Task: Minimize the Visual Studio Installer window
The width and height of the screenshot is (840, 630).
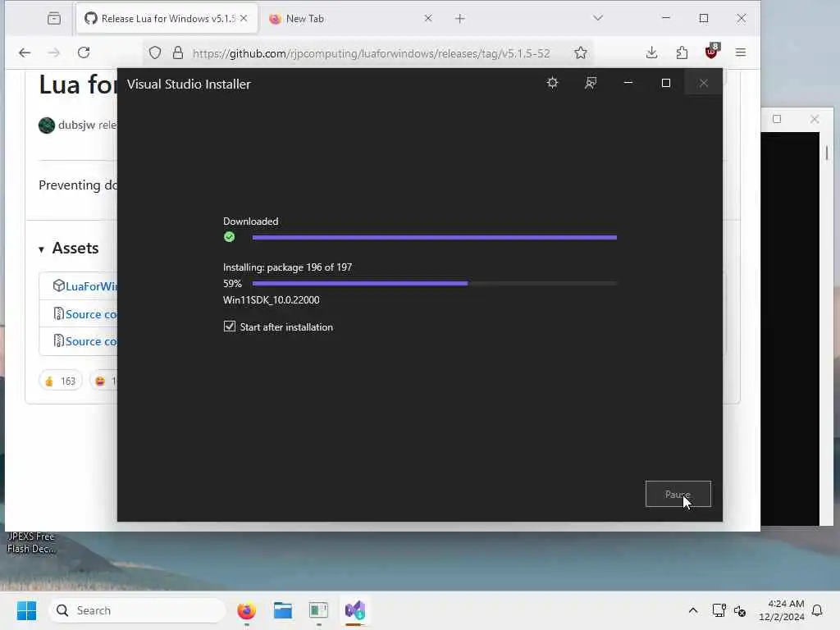Action: coord(628,83)
